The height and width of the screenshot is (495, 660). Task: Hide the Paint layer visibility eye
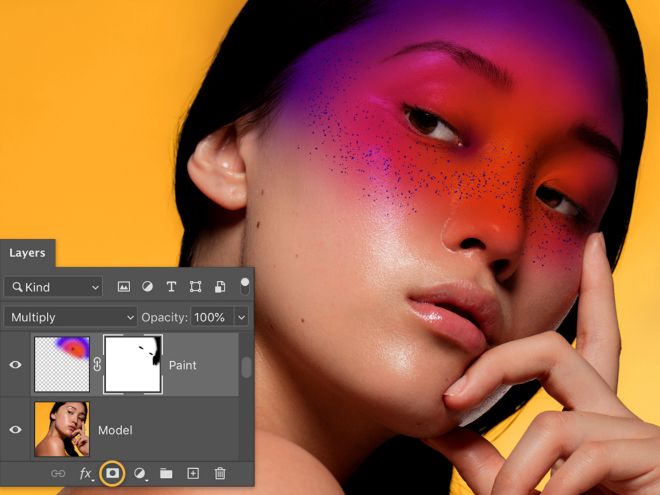click(15, 365)
